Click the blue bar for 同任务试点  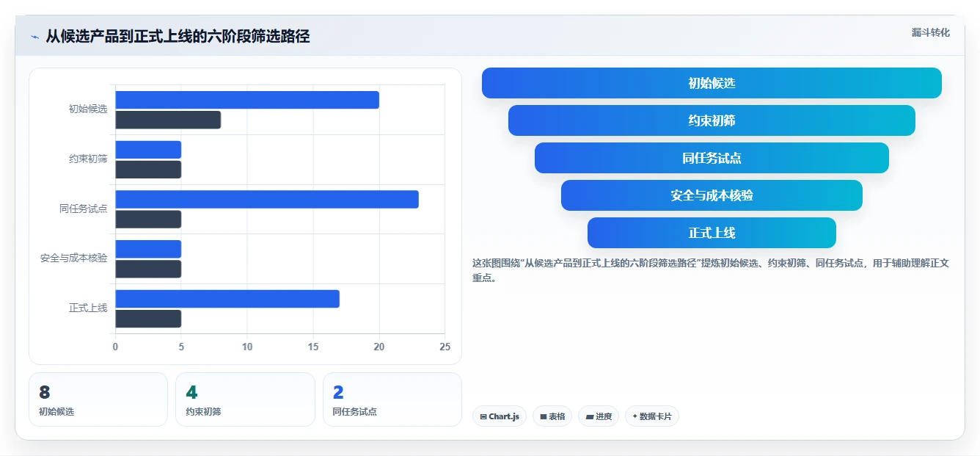click(267, 199)
